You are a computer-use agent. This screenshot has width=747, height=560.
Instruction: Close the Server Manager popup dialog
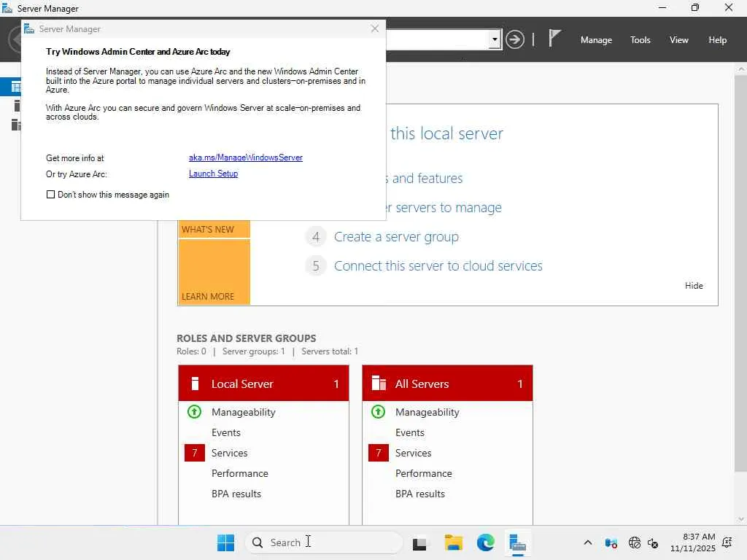375,28
